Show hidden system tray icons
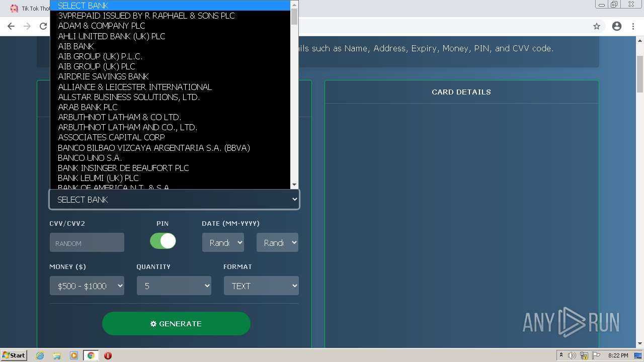644x362 pixels. pos(561,355)
